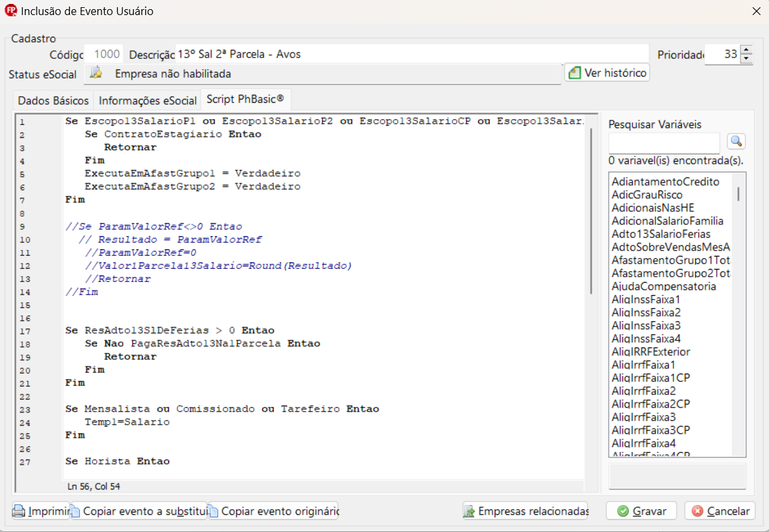Click line Se ResAdto13SlDeFerias > 0 Entao
The height and width of the screenshot is (532, 769).
170,330
